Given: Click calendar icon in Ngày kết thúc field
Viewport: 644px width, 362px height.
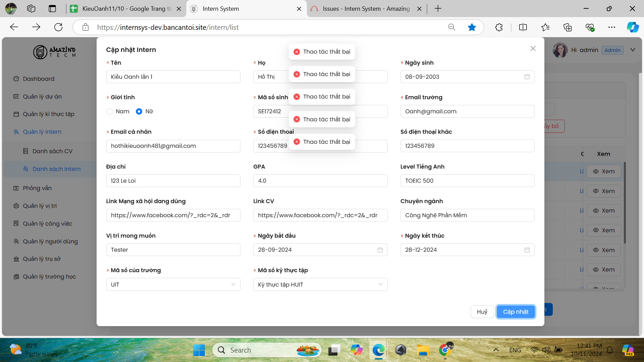Looking at the screenshot, I should (527, 250).
